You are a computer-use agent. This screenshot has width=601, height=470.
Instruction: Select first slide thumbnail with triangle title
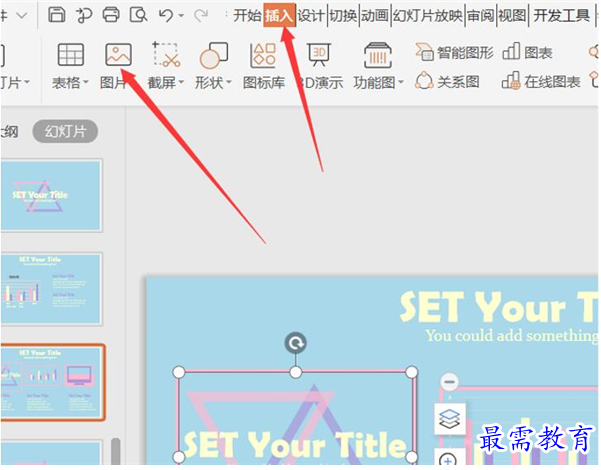click(x=51, y=196)
